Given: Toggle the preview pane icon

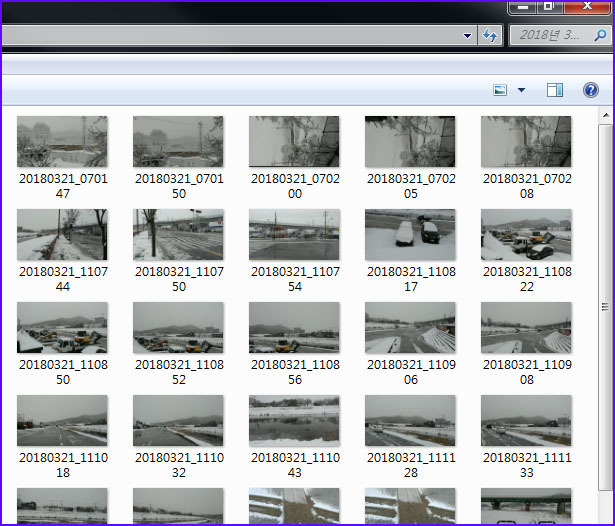Looking at the screenshot, I should 555,90.
